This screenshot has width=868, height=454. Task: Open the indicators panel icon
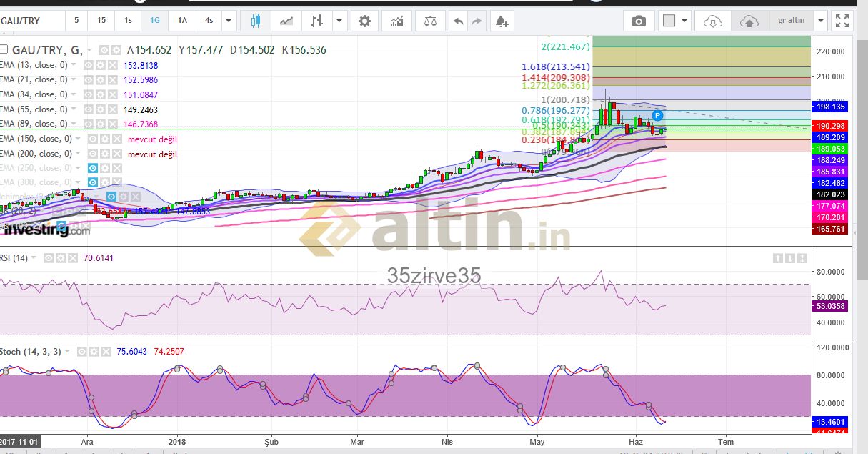pos(396,21)
